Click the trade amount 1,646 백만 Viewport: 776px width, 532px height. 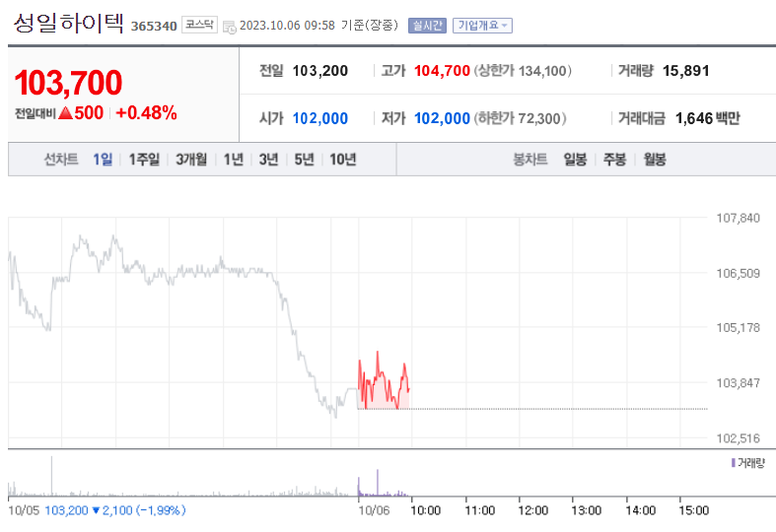pos(708,118)
